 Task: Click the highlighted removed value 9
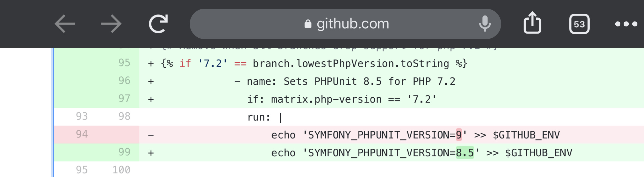click(x=459, y=135)
